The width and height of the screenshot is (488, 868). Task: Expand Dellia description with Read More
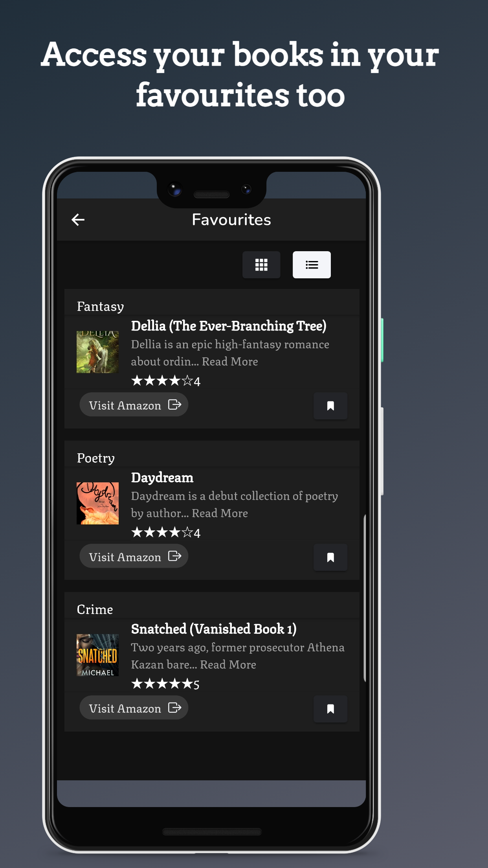230,362
